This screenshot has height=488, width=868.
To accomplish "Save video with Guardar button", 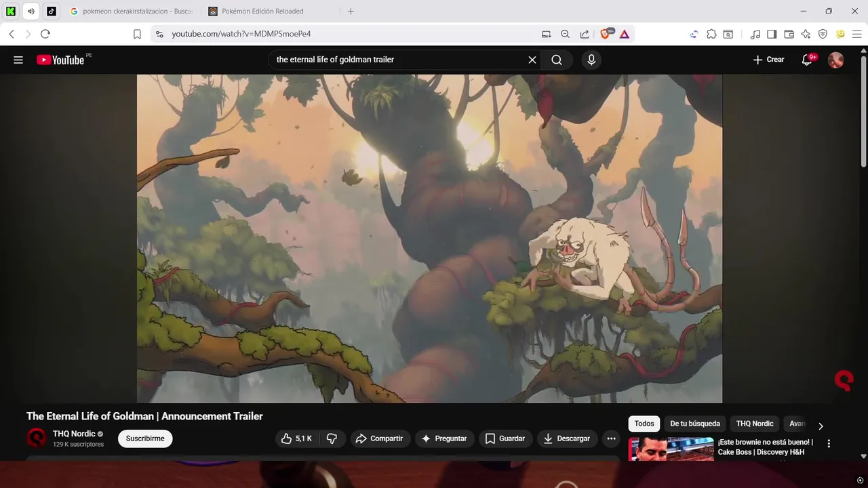I will [x=505, y=439].
